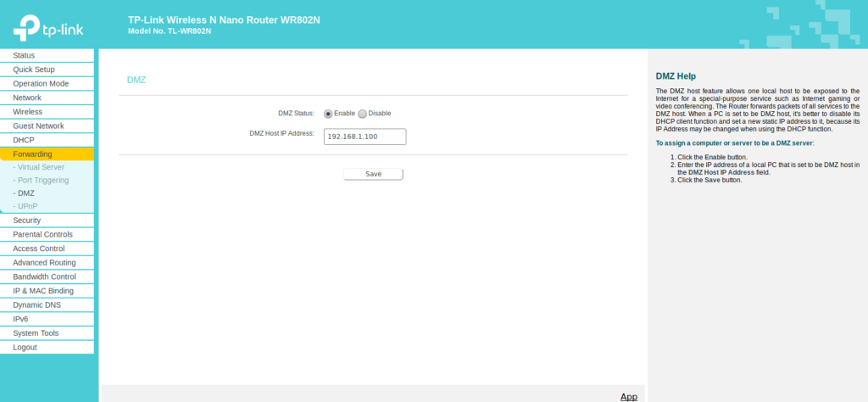Select the Disable DMZ radio button

[x=363, y=113]
